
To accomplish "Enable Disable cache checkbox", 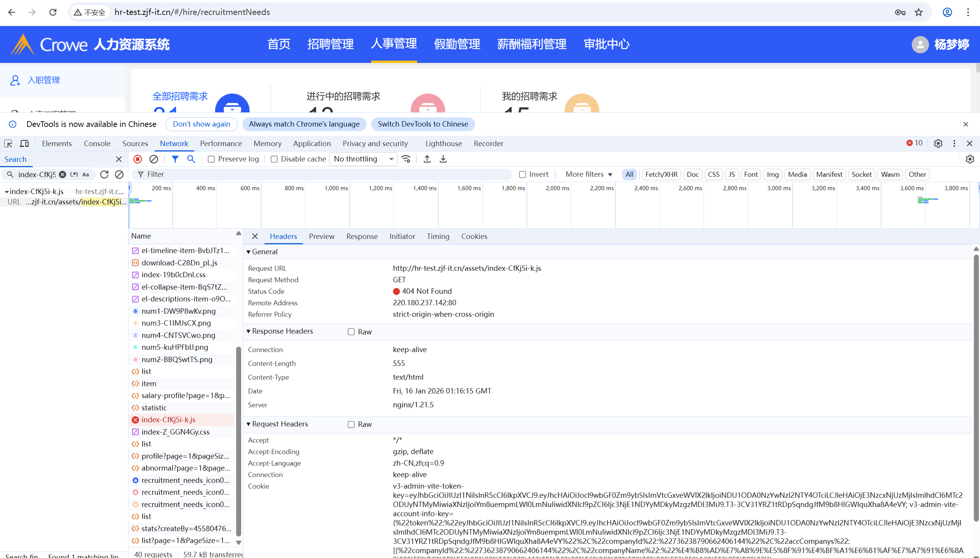I will click(x=274, y=159).
